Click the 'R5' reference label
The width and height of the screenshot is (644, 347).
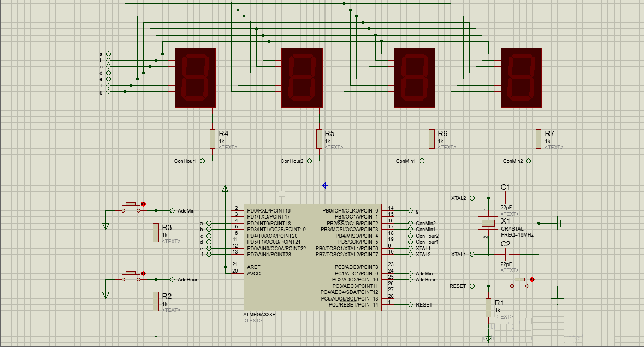pyautogui.click(x=329, y=133)
